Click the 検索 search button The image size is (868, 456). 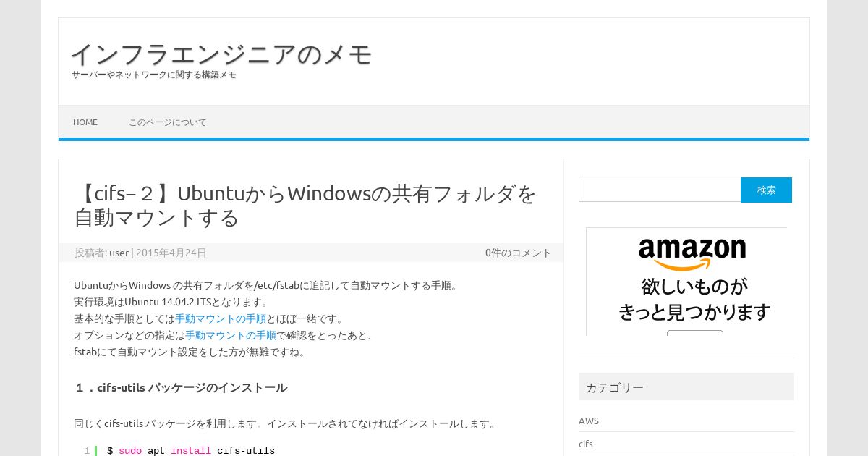[766, 190]
